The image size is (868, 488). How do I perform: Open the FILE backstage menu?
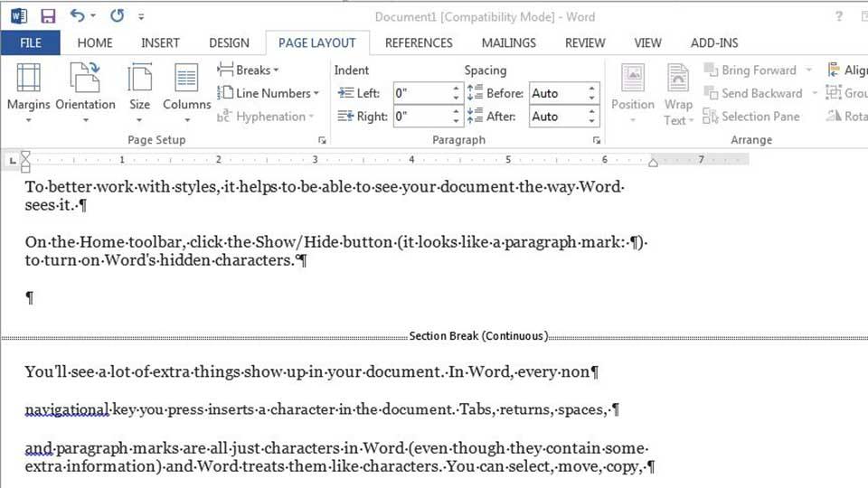(30, 42)
